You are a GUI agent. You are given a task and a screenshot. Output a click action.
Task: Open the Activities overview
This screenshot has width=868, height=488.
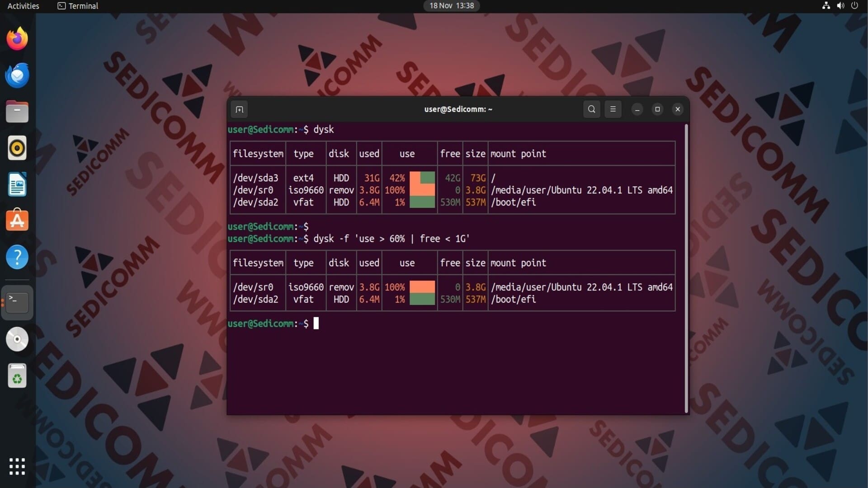24,6
